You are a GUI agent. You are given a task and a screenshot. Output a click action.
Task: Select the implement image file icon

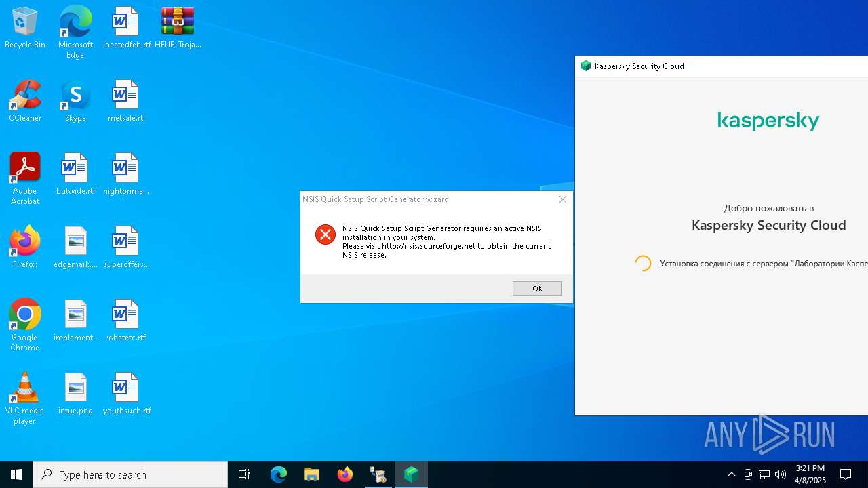tap(75, 321)
